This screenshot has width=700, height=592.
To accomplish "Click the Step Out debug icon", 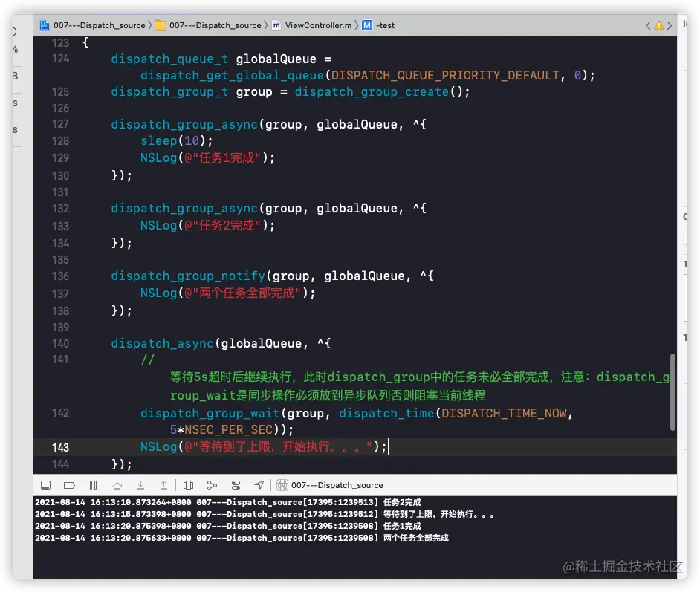I will pyautogui.click(x=163, y=485).
